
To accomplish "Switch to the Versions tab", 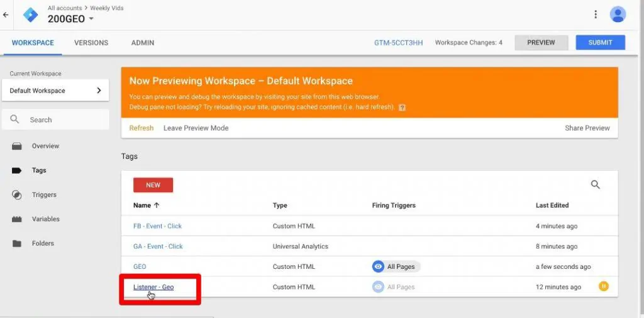I will point(91,42).
